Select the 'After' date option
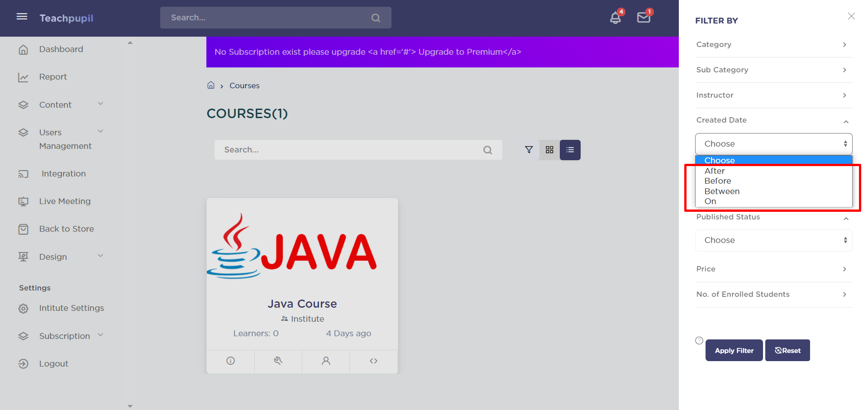The height and width of the screenshot is (410, 868). pyautogui.click(x=714, y=171)
